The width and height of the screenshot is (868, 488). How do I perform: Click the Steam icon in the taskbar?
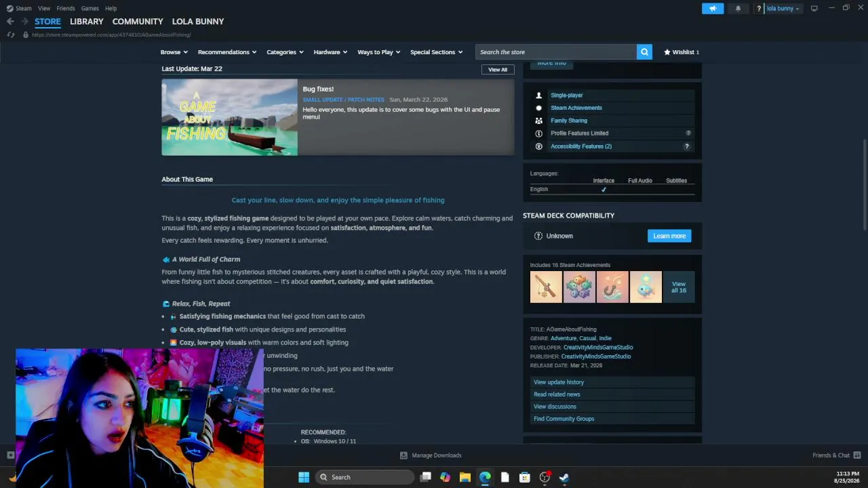[564, 477]
